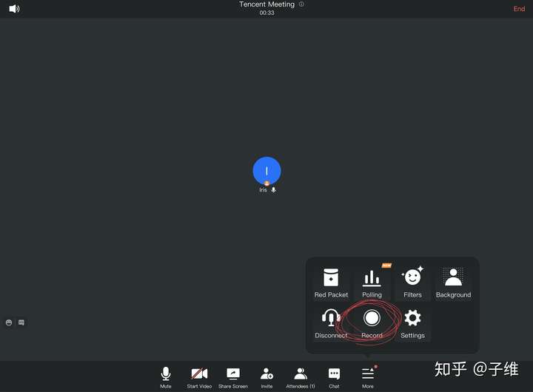Image resolution: width=533 pixels, height=392 pixels.
Task: Start Video with the camera icon
Action: coord(199,377)
